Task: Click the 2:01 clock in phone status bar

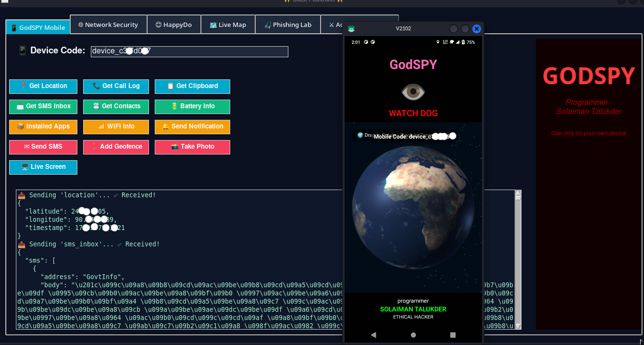Action: [356, 42]
